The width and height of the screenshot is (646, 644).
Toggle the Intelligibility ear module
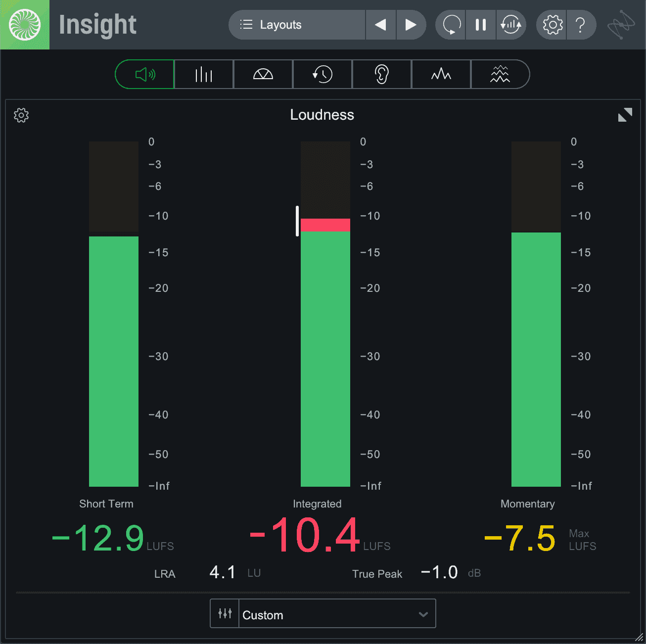click(382, 75)
